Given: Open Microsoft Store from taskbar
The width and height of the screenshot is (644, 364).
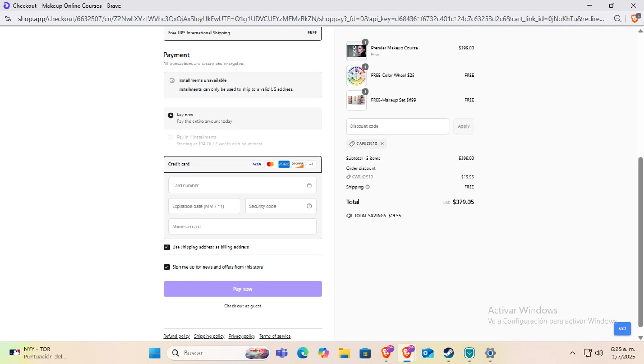Looking at the screenshot, I should 365,353.
